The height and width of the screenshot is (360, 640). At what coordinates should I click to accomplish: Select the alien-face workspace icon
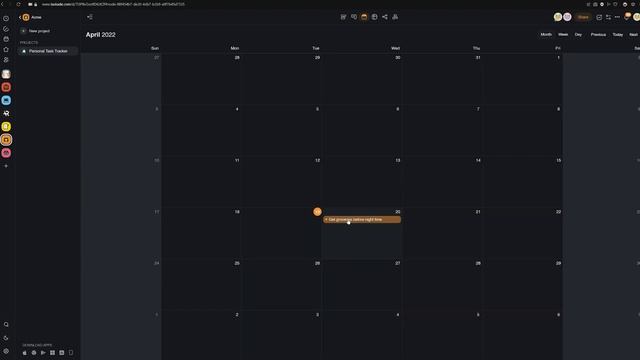click(x=6, y=113)
